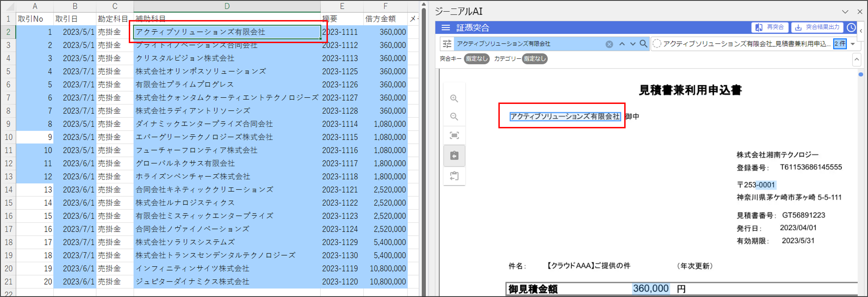868x297 pixels.
Task: Toggle the 突合キー 指定なし chip
Action: coord(477,59)
